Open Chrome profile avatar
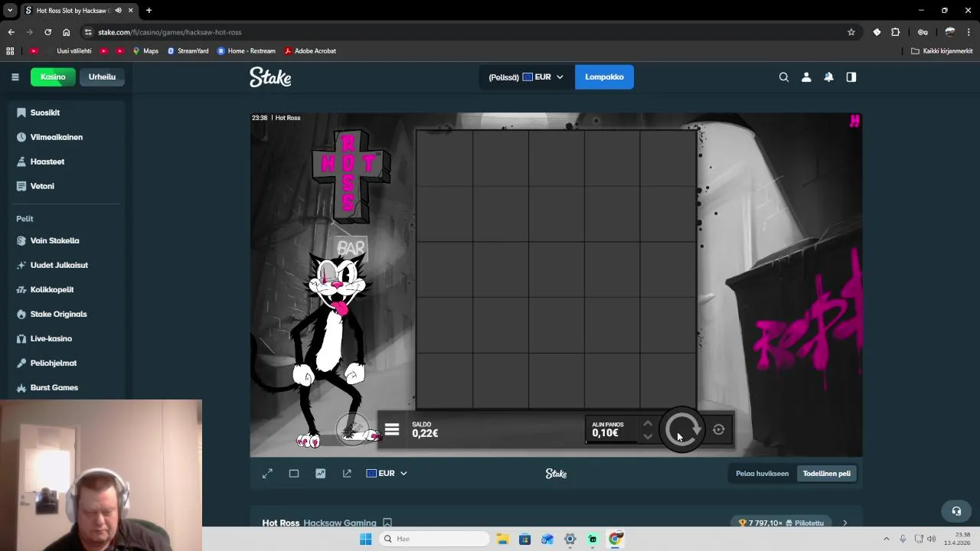This screenshot has width=980, height=551. click(x=950, y=32)
